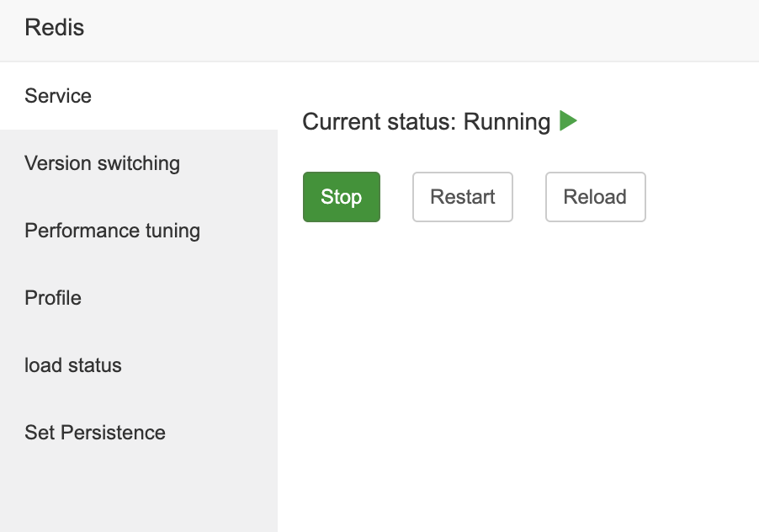
Task: Pick Set Persistence in the side menu
Action: click(95, 433)
